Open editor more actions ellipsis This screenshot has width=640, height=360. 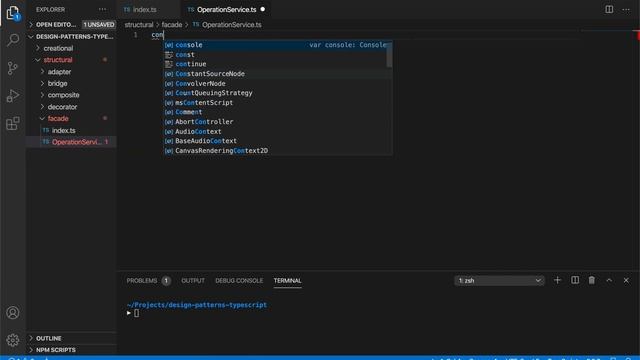pos(626,9)
